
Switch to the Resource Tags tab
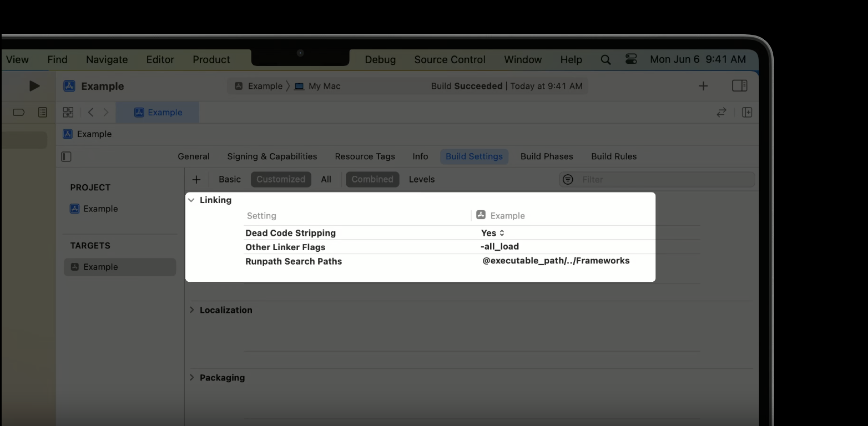click(365, 156)
